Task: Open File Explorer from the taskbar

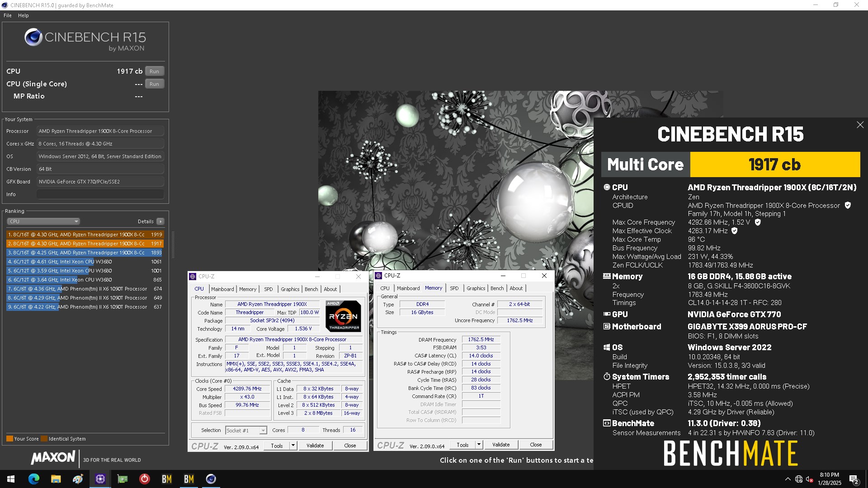Action: (56, 479)
